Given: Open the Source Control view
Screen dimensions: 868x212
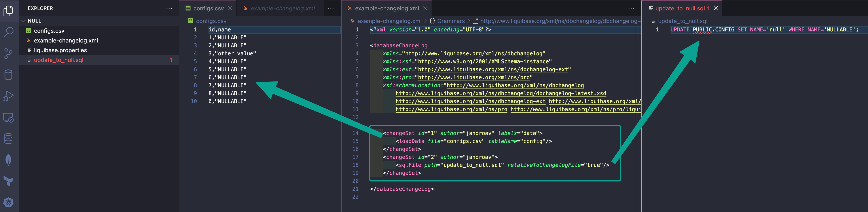Looking at the screenshot, I should pyautogui.click(x=8, y=53).
